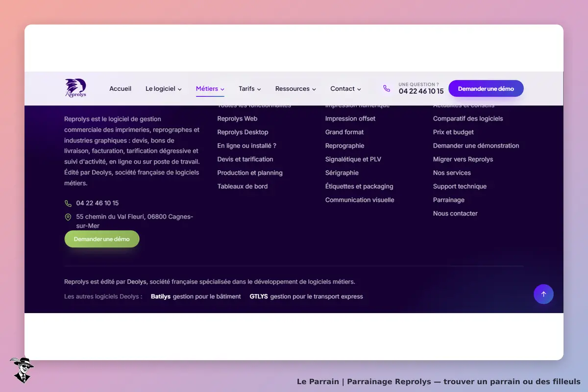Viewport: 588px width, 392px height.
Task: Go to Grand format page
Action: (344, 132)
